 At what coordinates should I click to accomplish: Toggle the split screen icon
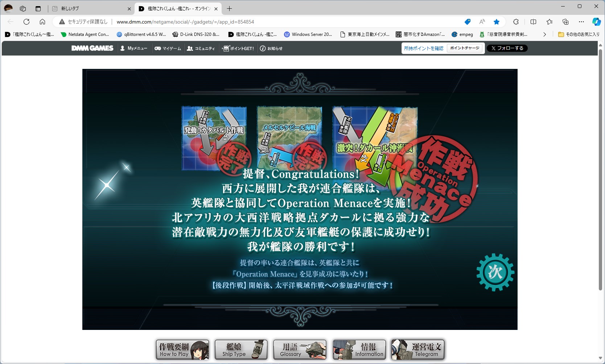click(533, 22)
